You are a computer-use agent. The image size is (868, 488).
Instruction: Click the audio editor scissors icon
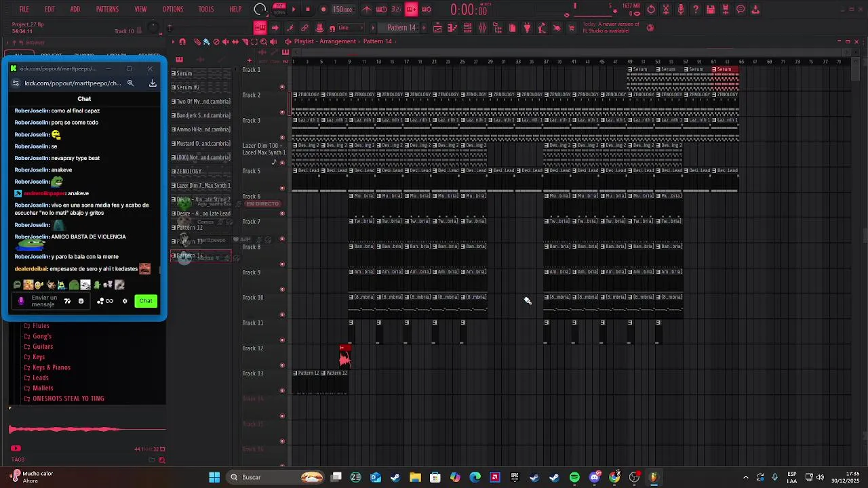666,9
